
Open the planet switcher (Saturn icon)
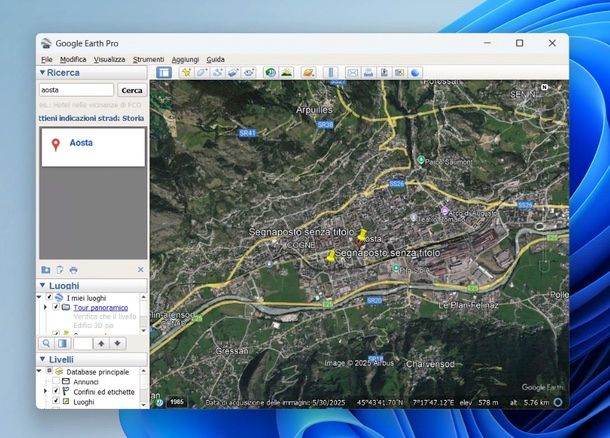[x=308, y=72]
